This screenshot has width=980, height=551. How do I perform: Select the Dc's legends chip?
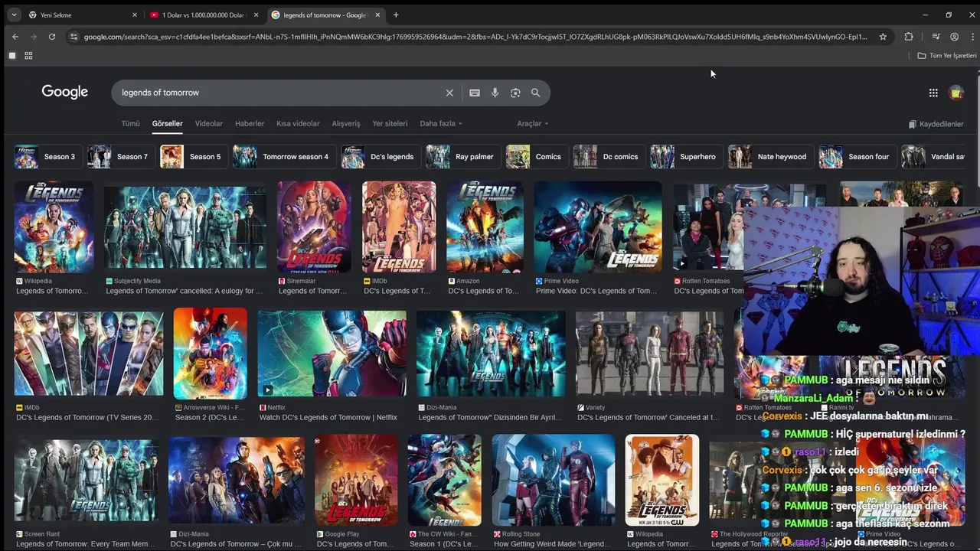tap(380, 157)
